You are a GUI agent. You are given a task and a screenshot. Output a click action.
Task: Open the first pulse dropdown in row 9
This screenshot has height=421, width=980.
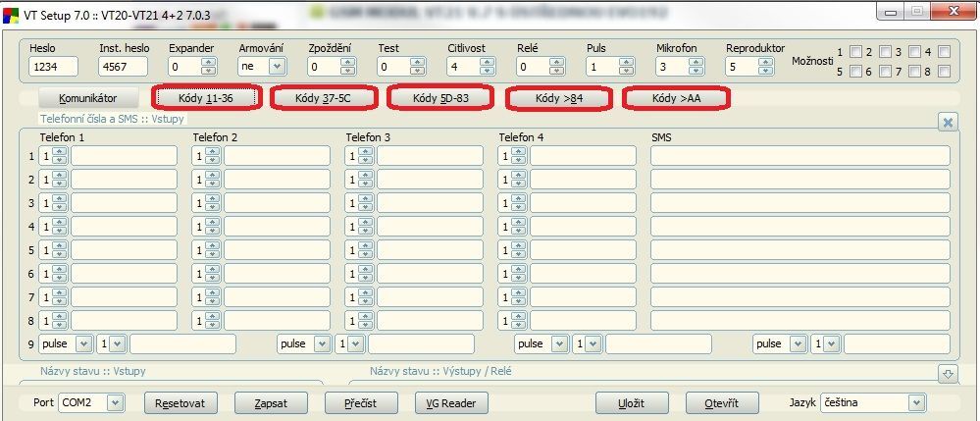point(82,344)
